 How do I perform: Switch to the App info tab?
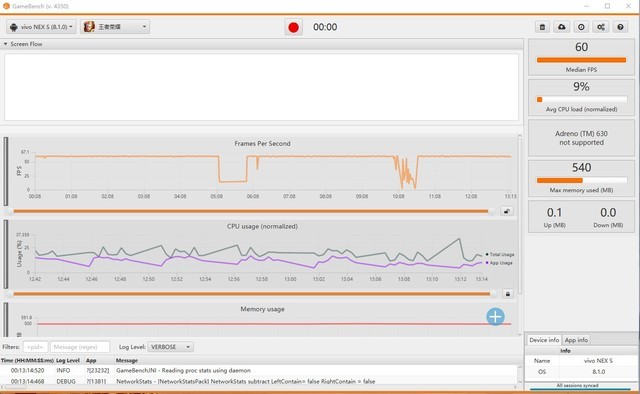[x=576, y=340]
